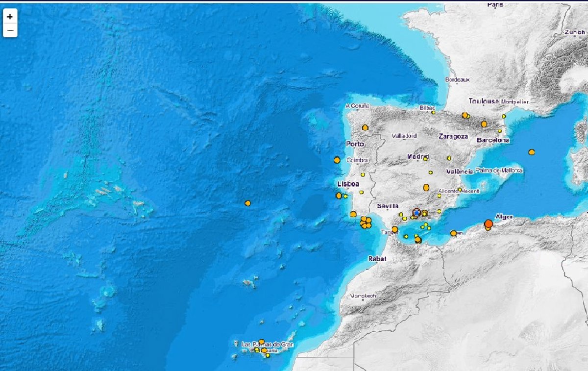
Task: Open the yellow marker east of Madrid
Action: point(448,158)
